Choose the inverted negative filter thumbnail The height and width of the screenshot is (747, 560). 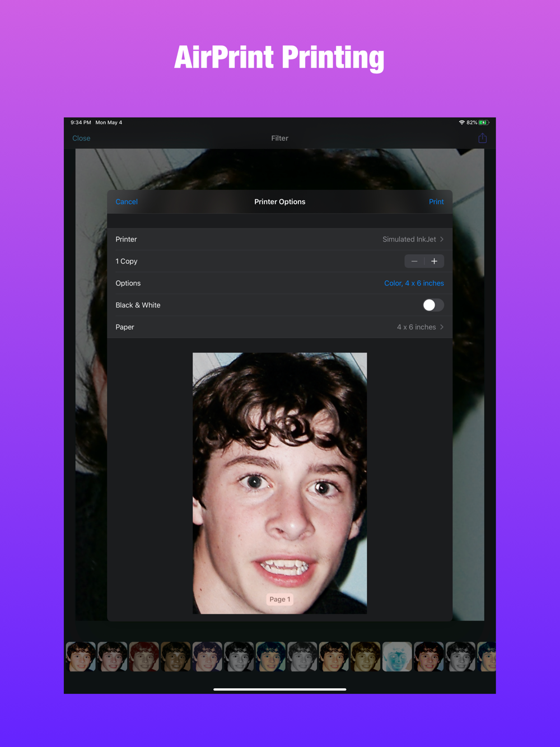pos(397,656)
